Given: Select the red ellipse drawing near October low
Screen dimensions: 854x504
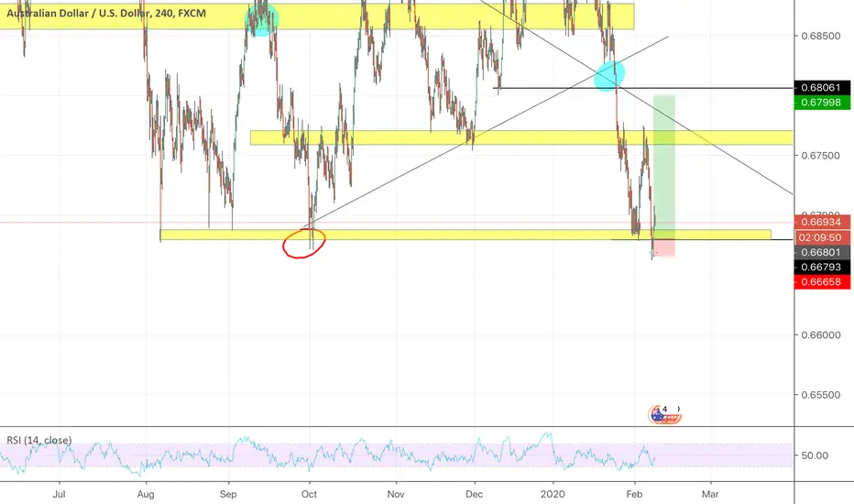Looking at the screenshot, I should 304,243.
